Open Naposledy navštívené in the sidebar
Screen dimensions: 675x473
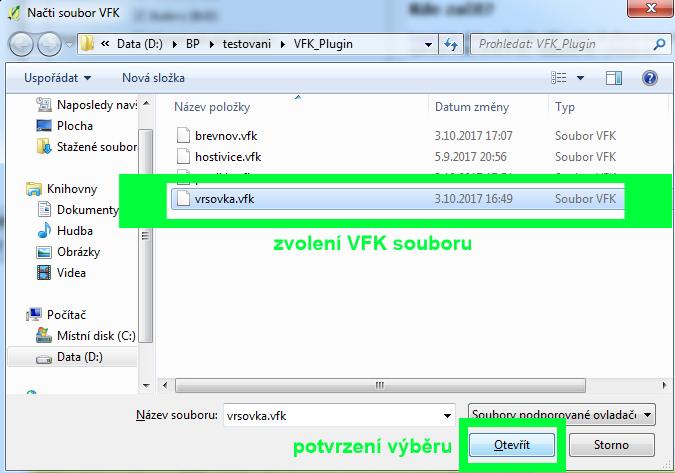pyautogui.click(x=87, y=105)
